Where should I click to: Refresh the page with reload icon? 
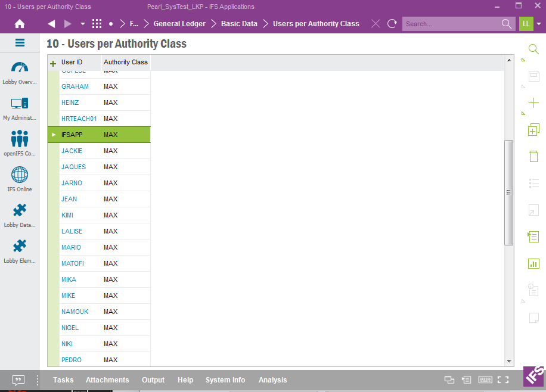[392, 24]
